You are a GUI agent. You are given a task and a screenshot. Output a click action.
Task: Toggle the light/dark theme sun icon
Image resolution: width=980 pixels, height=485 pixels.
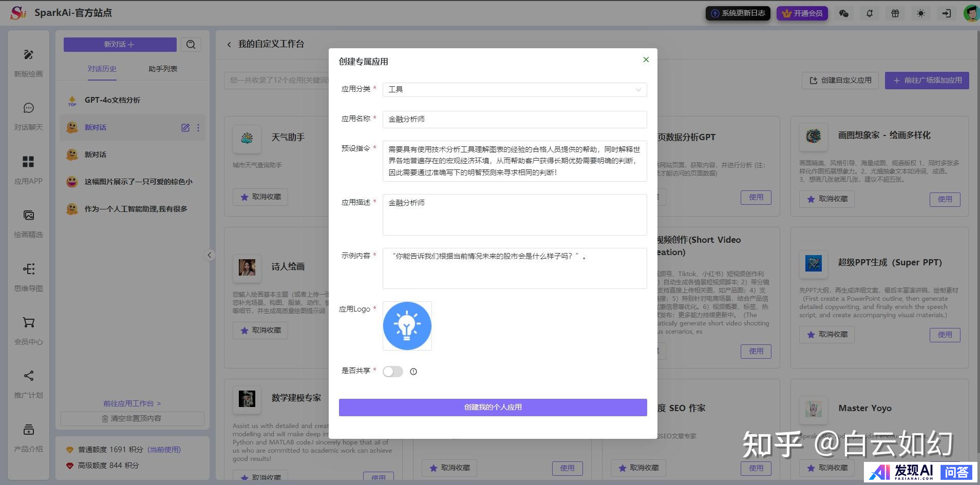[x=920, y=14]
